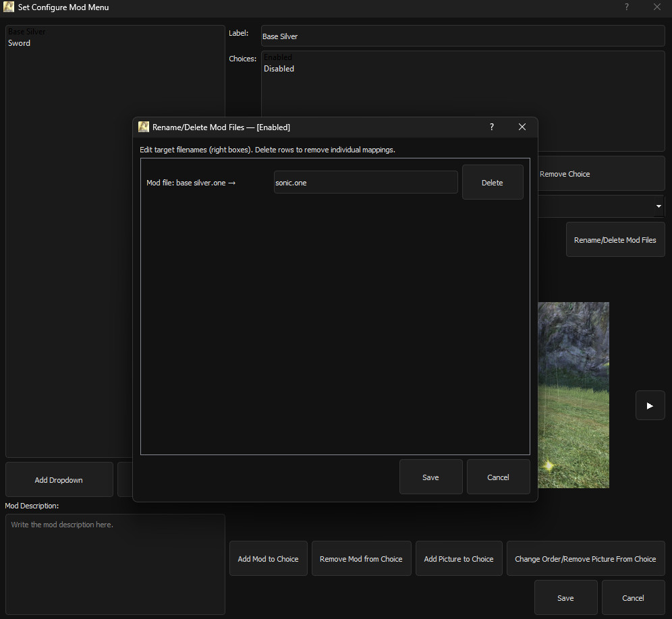Open the combo box below Remove Choice

coord(601,206)
